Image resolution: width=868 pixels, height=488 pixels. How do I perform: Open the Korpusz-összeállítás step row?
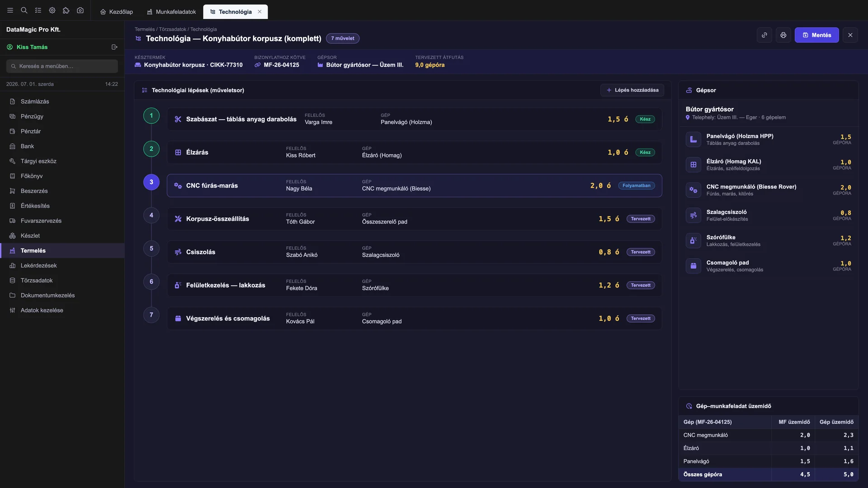(414, 219)
